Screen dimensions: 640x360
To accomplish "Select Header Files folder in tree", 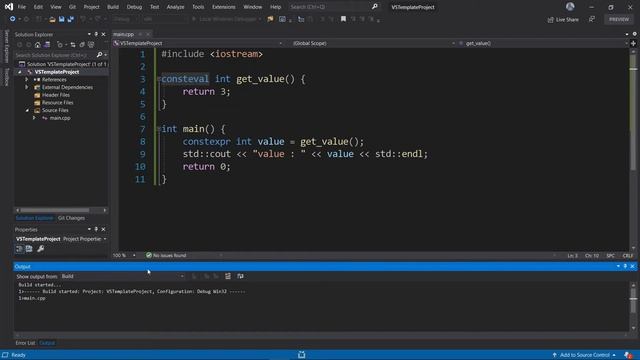I will pos(56,95).
